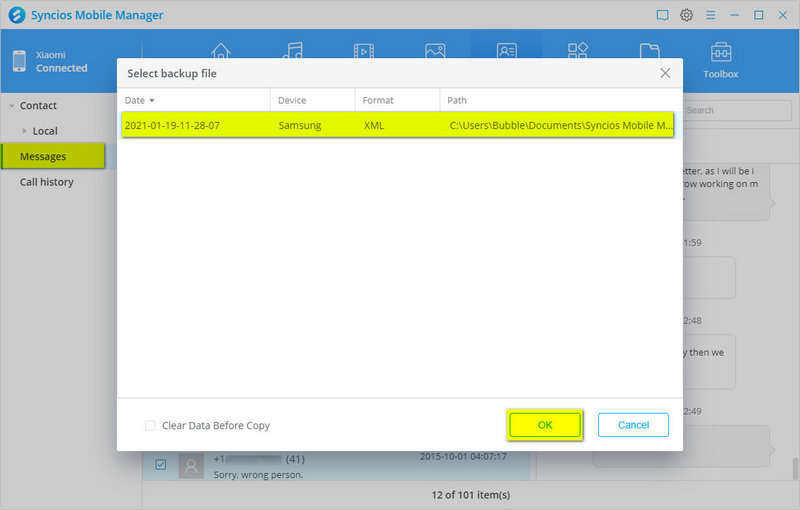Open the hamburger menu in title bar

click(710, 15)
